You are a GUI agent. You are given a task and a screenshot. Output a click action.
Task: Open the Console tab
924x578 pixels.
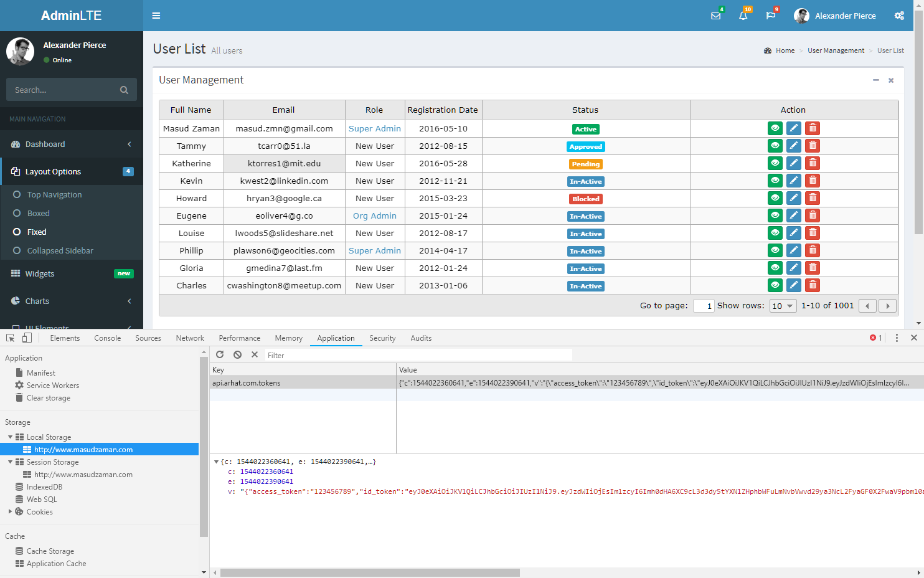point(108,338)
